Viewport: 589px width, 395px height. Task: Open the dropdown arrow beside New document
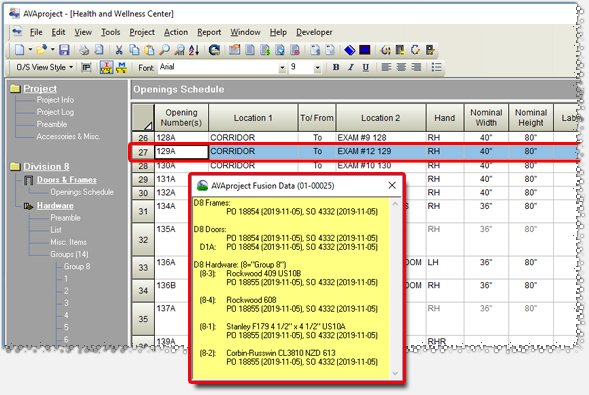pos(30,50)
